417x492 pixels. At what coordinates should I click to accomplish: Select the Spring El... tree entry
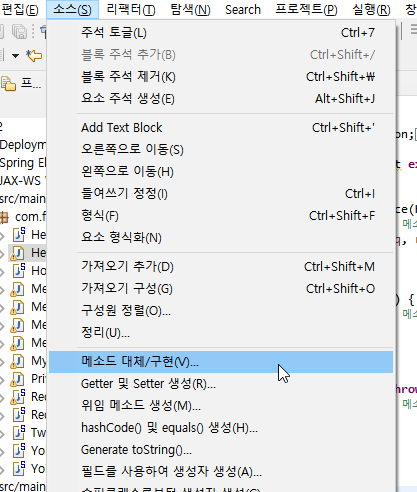coord(23,163)
